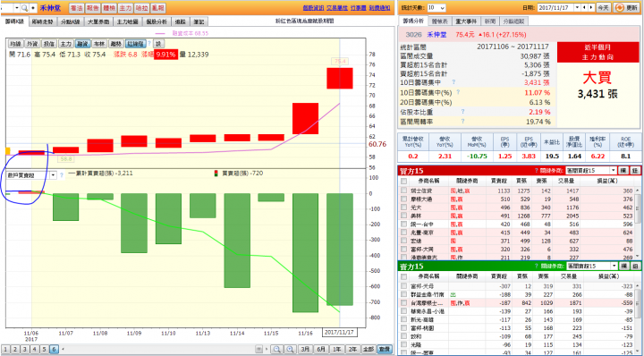This screenshot has width=644, height=356.
Task: Select chart layout page 6
Action: pyautogui.click(x=55, y=350)
